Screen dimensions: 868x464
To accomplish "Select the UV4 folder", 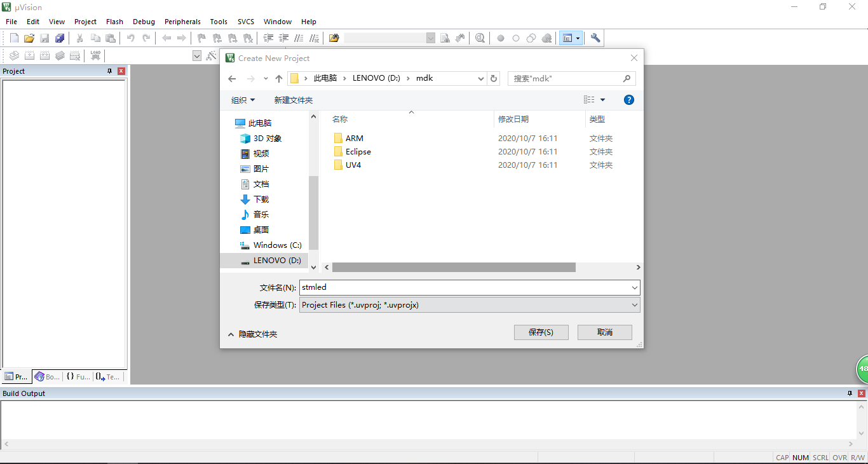I will (353, 165).
